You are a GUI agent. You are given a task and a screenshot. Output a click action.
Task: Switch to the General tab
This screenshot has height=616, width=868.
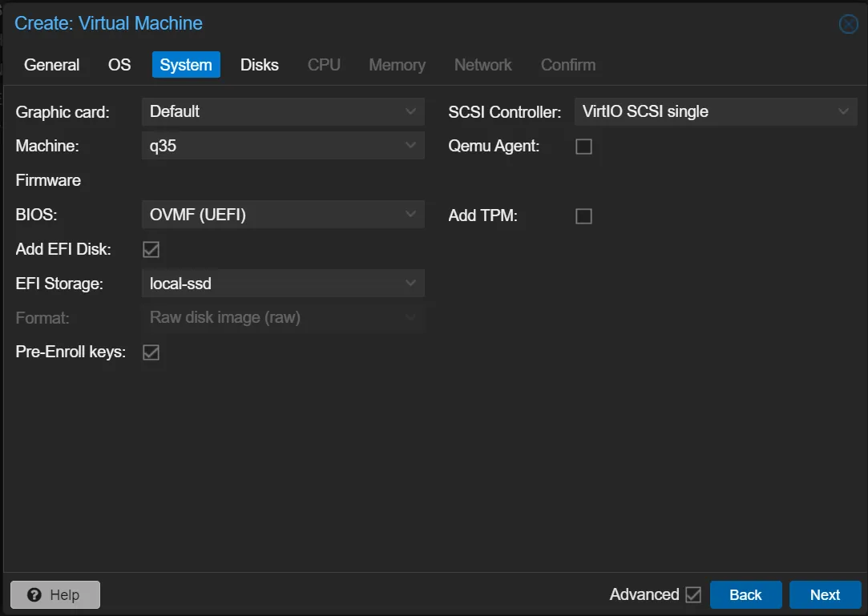pyautogui.click(x=51, y=65)
